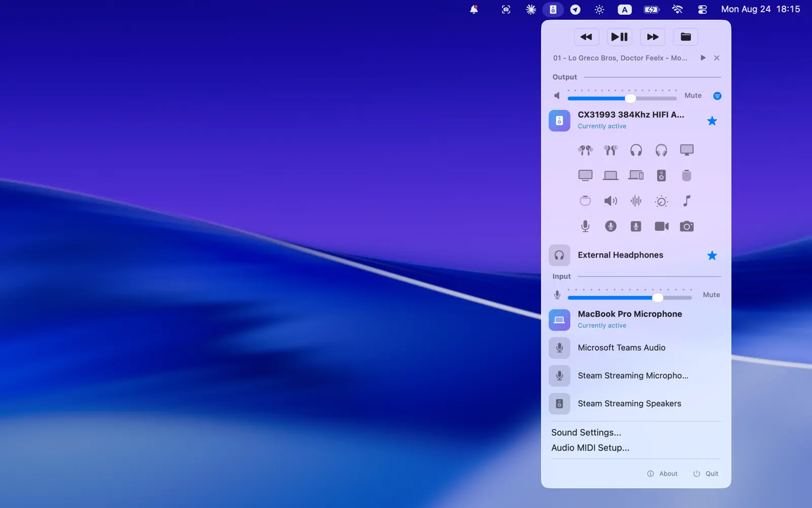
Task: Open the screenshot capture menu bar icon
Action: point(506,9)
